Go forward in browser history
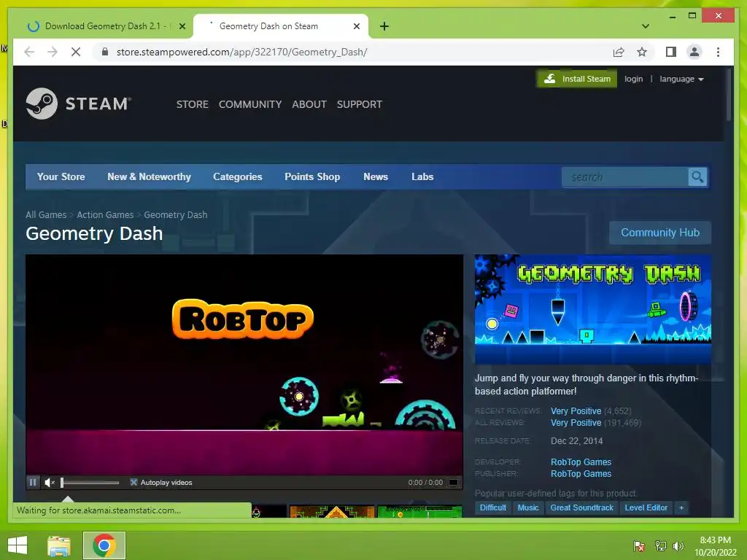The image size is (747, 560). [x=53, y=52]
